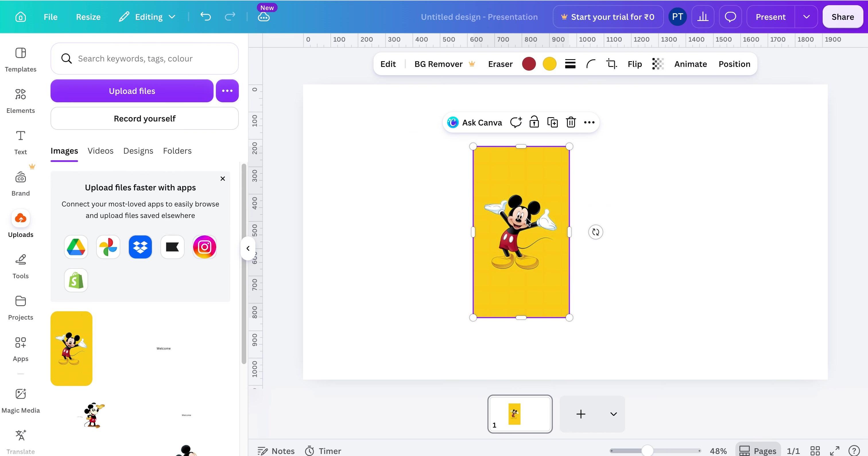
Task: Open the Apps sidebar panel
Action: point(21,349)
